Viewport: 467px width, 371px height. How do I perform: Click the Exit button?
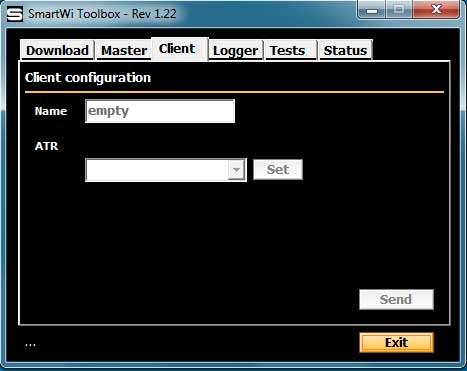pyautogui.click(x=396, y=342)
